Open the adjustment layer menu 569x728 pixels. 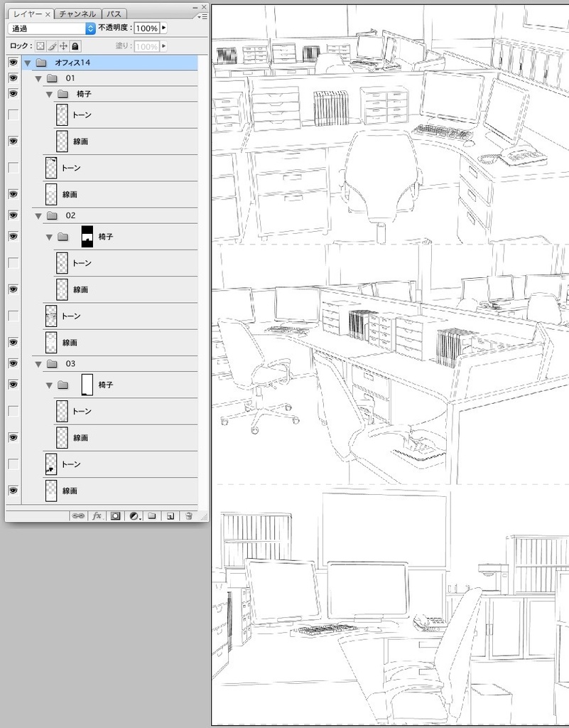pyautogui.click(x=132, y=515)
